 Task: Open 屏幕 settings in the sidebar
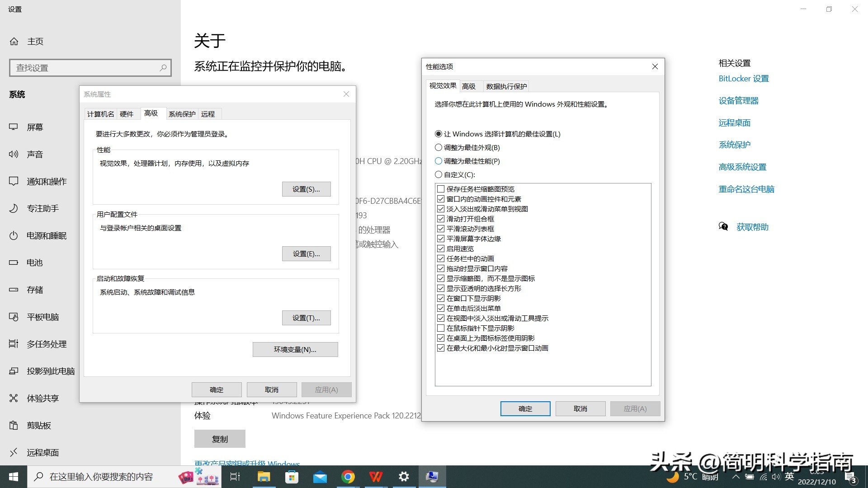(35, 127)
